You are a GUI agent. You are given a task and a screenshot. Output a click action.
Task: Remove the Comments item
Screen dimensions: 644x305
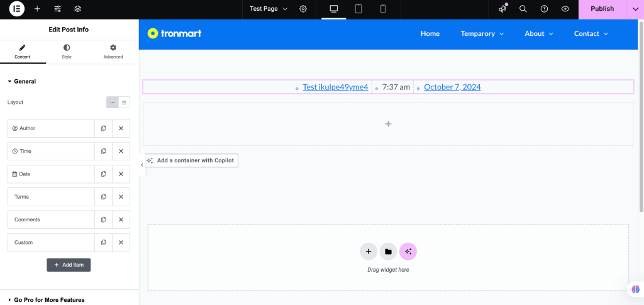(121, 219)
